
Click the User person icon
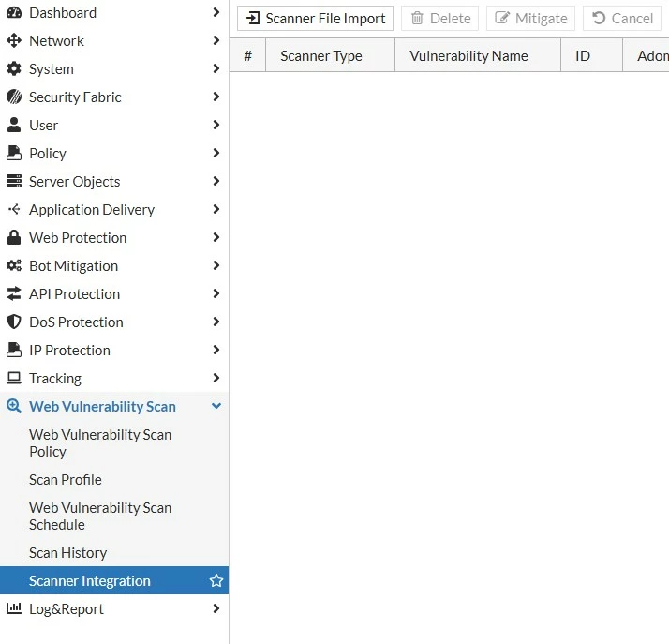click(x=14, y=125)
